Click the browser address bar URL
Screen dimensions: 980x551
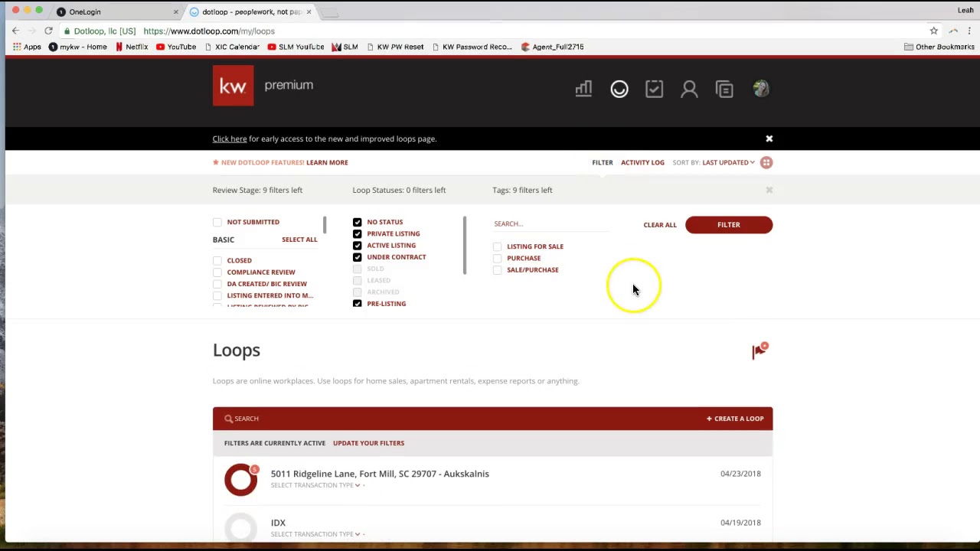(209, 31)
